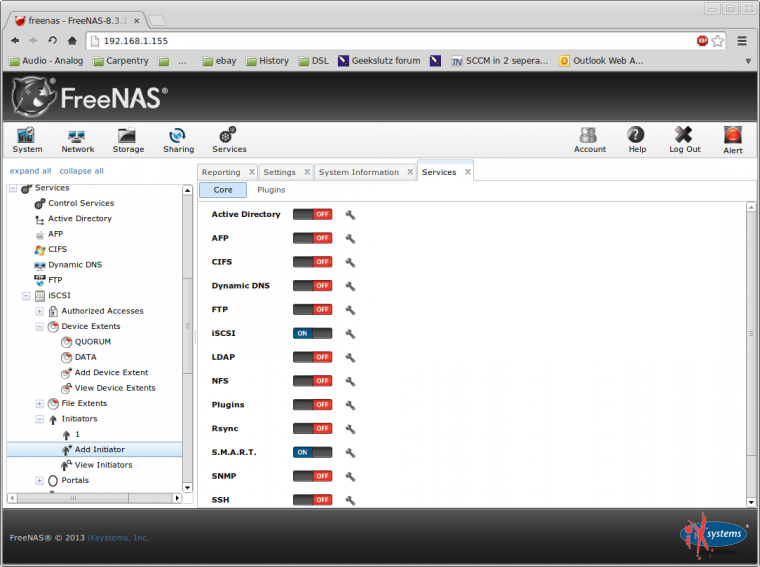This screenshot has width=760, height=567.
Task: Click services list scroll down arrow
Action: click(751, 502)
